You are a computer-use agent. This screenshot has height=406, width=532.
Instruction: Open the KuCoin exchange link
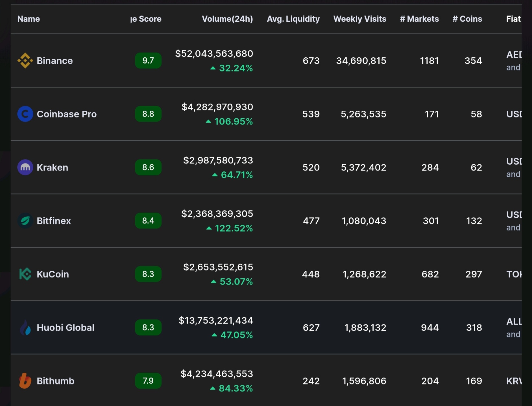click(53, 274)
